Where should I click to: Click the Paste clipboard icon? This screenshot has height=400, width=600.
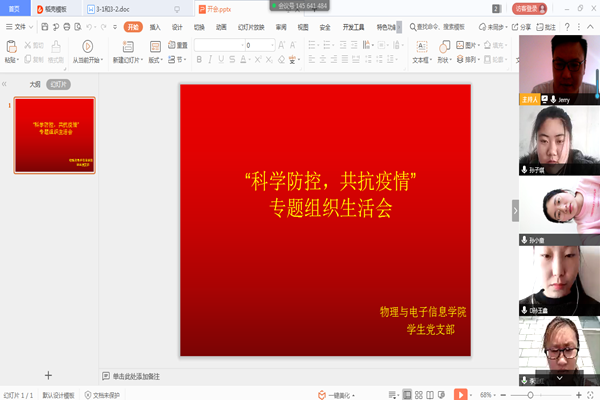[x=11, y=46]
